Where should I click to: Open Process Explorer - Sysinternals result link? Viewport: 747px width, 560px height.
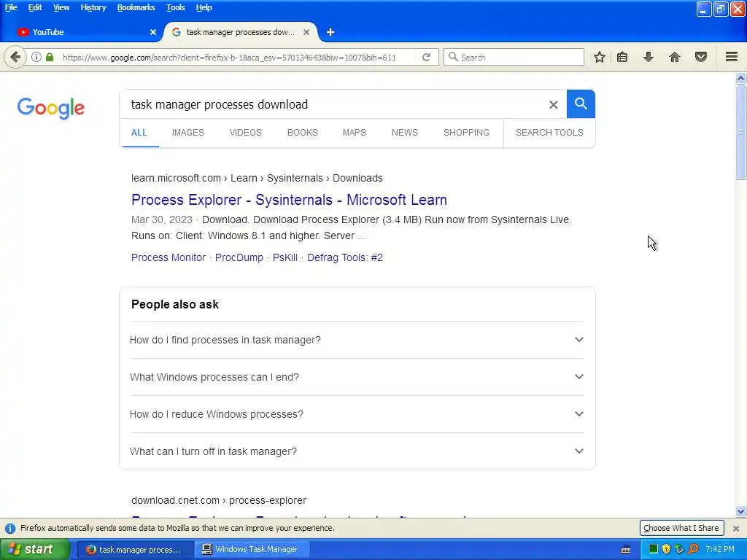click(x=289, y=200)
